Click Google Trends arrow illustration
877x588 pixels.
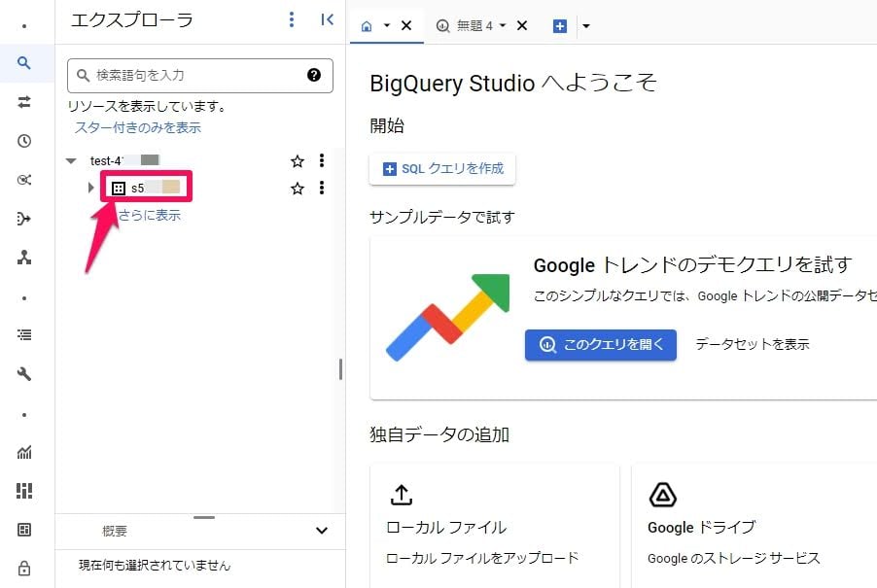tap(447, 317)
